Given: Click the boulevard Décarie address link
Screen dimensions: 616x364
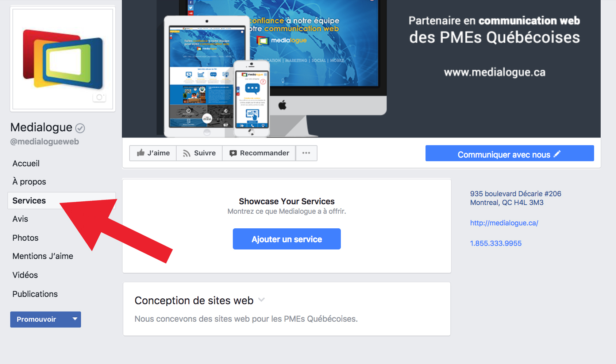Looking at the screenshot, I should tap(515, 198).
